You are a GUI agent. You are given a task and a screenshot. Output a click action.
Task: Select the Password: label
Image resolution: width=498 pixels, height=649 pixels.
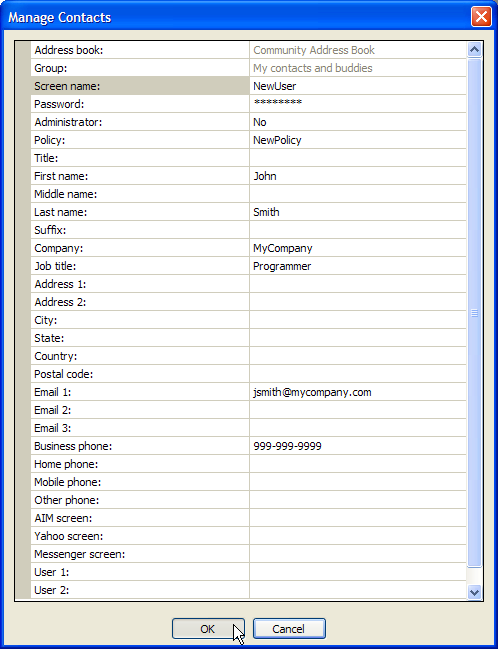[x=140, y=104]
